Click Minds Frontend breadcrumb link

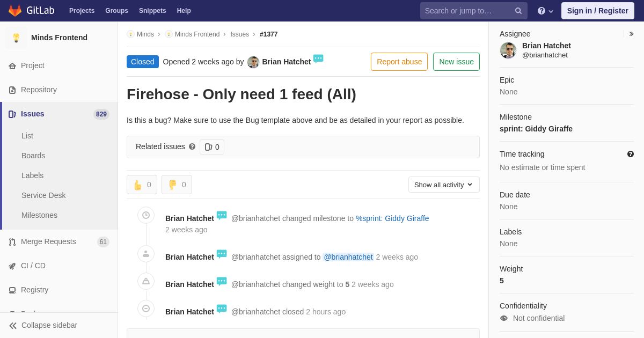coord(197,34)
